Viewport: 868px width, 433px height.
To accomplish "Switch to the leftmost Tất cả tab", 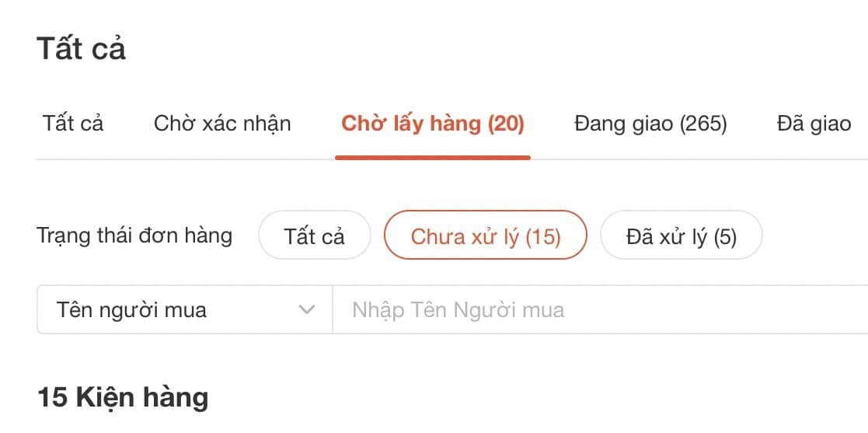I will (73, 124).
